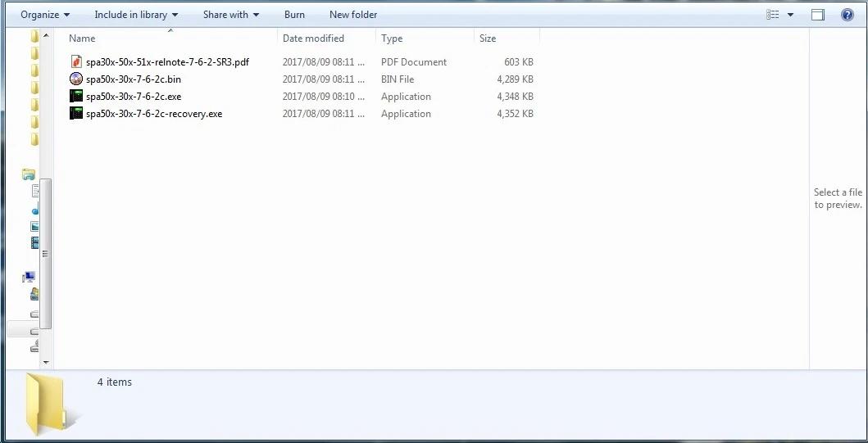Image resolution: width=868 pixels, height=443 pixels.
Task: Click the date modified of the PDF row
Action: 323,62
